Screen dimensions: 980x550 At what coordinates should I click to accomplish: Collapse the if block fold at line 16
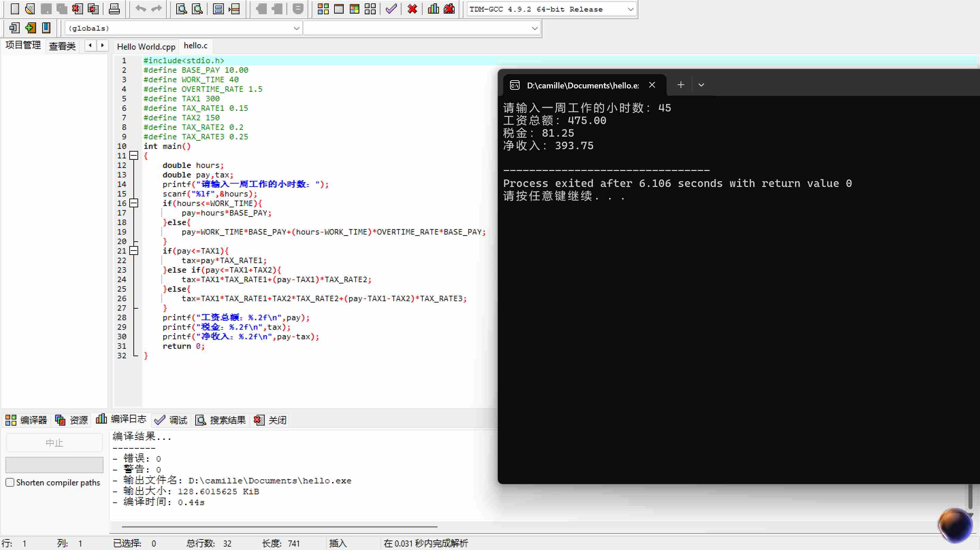click(x=133, y=203)
